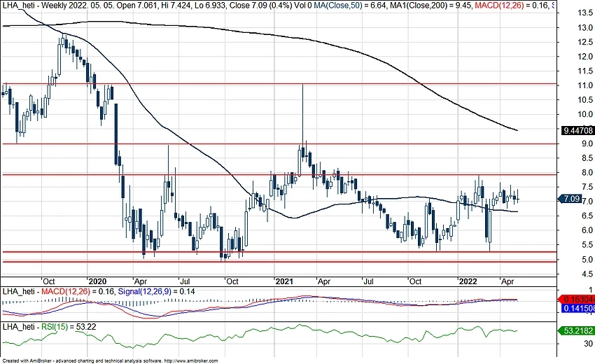Image resolution: width=595 pixels, height=364 pixels.
Task: Click the 13.5 price axis label
Action: (x=584, y=13)
